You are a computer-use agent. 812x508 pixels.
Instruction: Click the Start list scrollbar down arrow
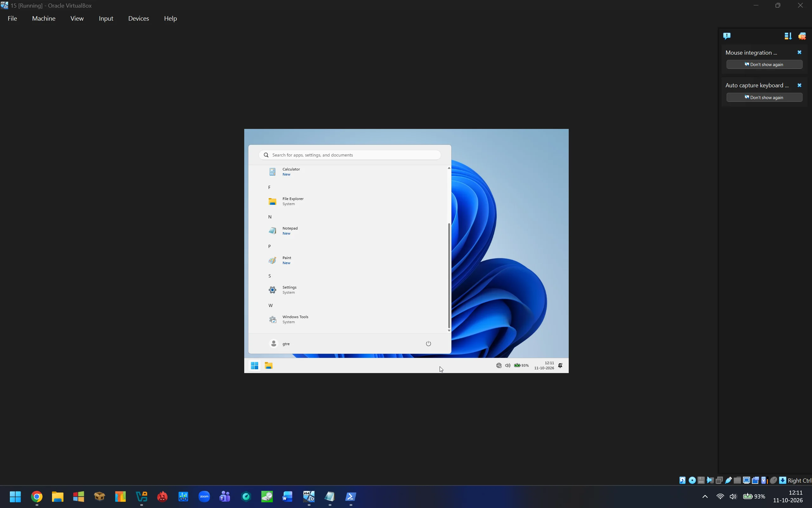click(449, 331)
